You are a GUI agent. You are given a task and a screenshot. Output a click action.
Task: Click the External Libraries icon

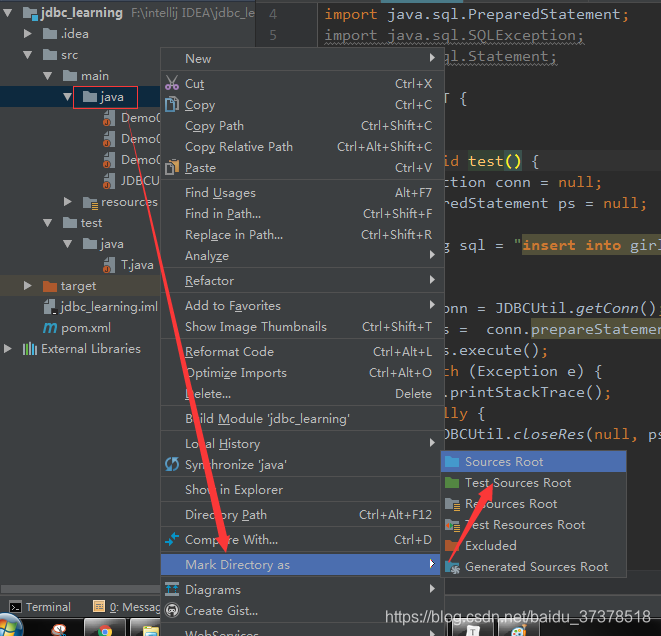[x=30, y=349]
